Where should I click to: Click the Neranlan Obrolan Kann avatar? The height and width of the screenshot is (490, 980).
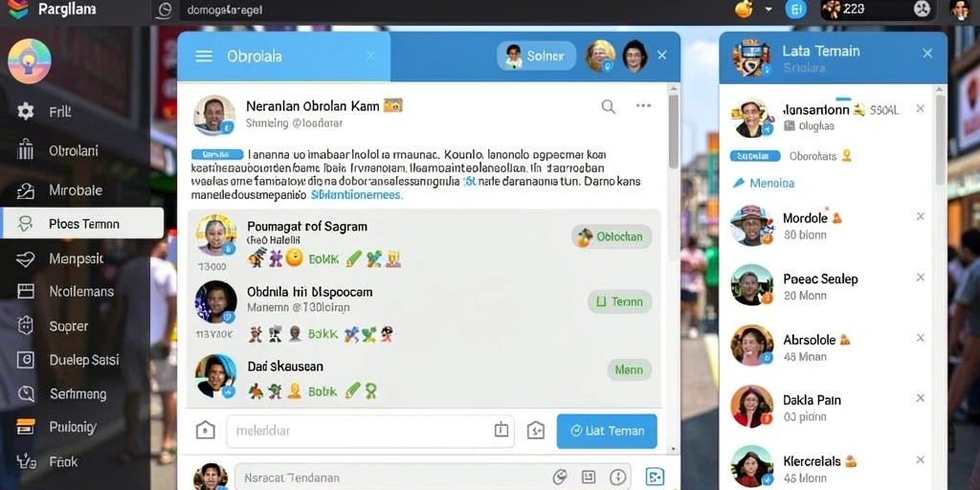214,115
